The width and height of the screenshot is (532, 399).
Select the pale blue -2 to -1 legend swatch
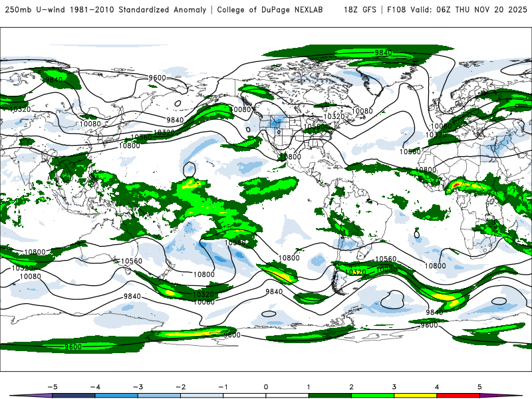click(202, 396)
